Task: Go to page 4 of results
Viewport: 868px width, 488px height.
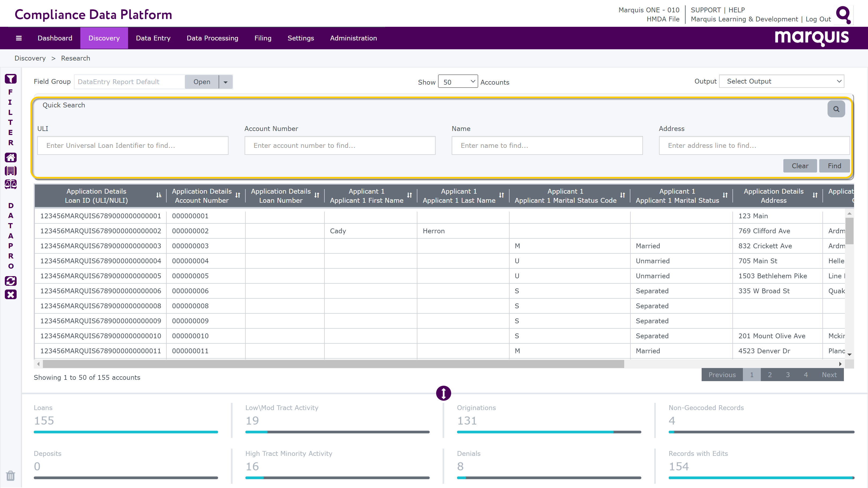Action: (x=806, y=375)
